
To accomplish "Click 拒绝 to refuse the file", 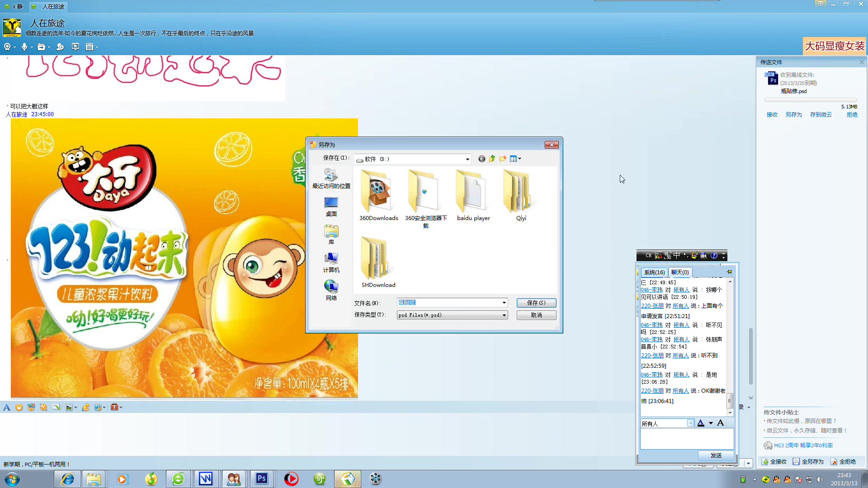I will (x=852, y=115).
